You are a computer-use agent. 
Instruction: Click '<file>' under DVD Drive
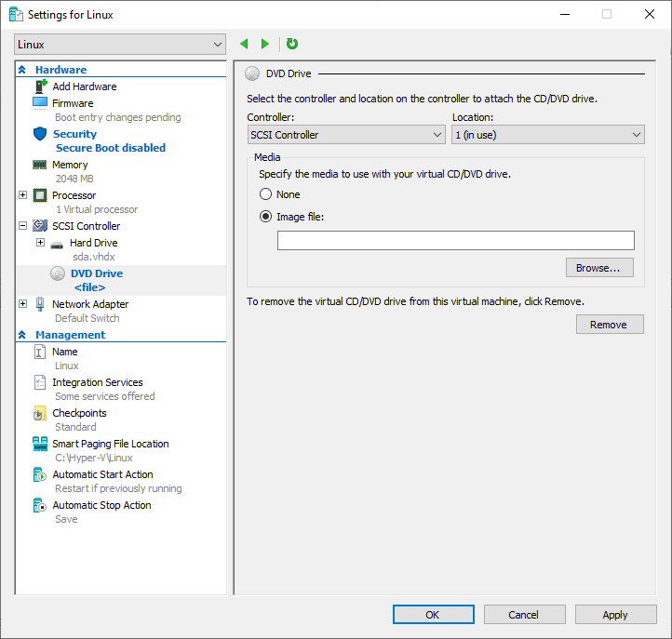[x=89, y=287]
